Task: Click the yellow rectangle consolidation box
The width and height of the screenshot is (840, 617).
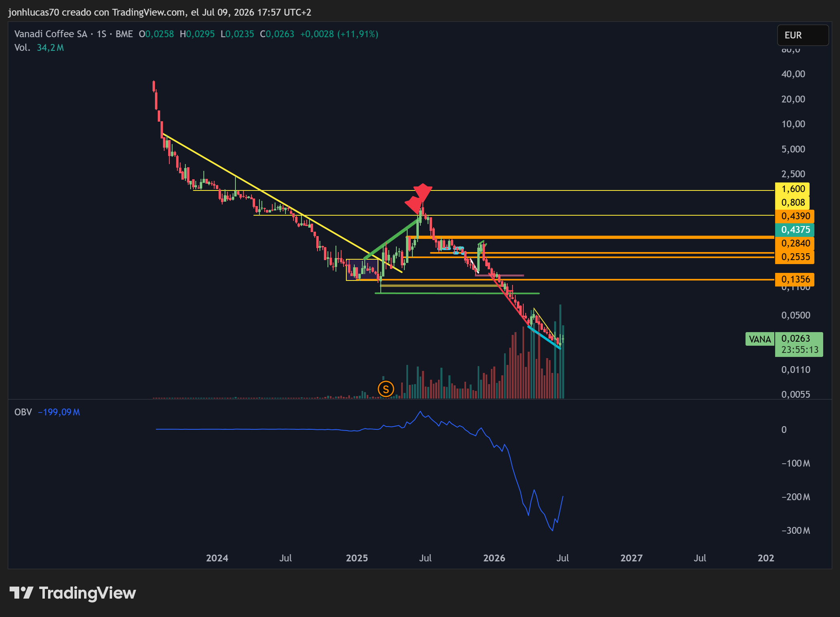Action: coord(362,270)
